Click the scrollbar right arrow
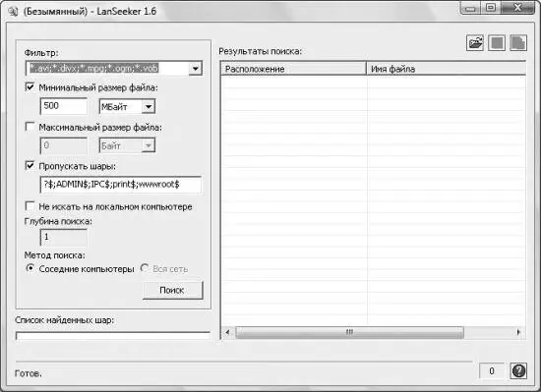This screenshot has width=541, height=392. pos(518,332)
